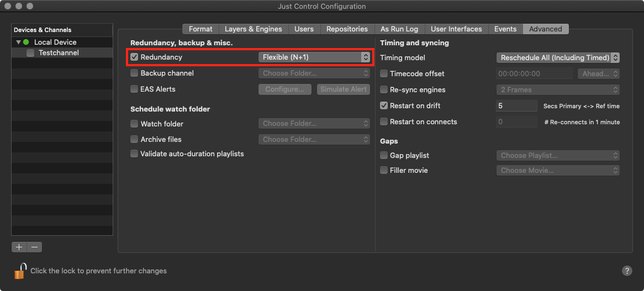Open Watch folder Choose Folder dropdown
644x291 pixels.
click(314, 124)
